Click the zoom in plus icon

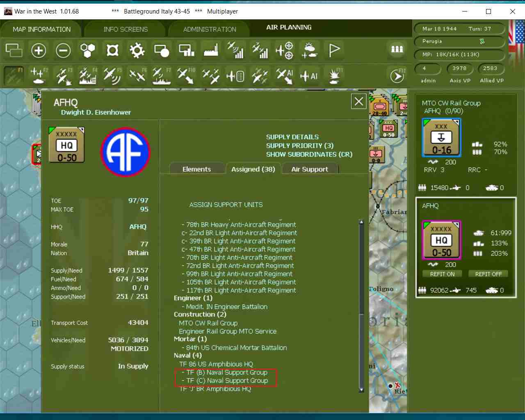[x=39, y=50]
